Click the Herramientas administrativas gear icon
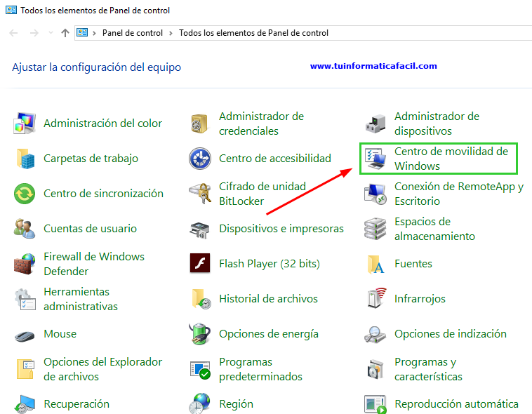The height and width of the screenshot is (414, 532). point(25,299)
